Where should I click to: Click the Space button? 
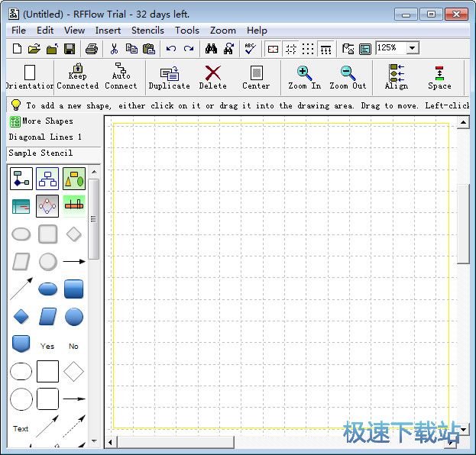coord(439,77)
